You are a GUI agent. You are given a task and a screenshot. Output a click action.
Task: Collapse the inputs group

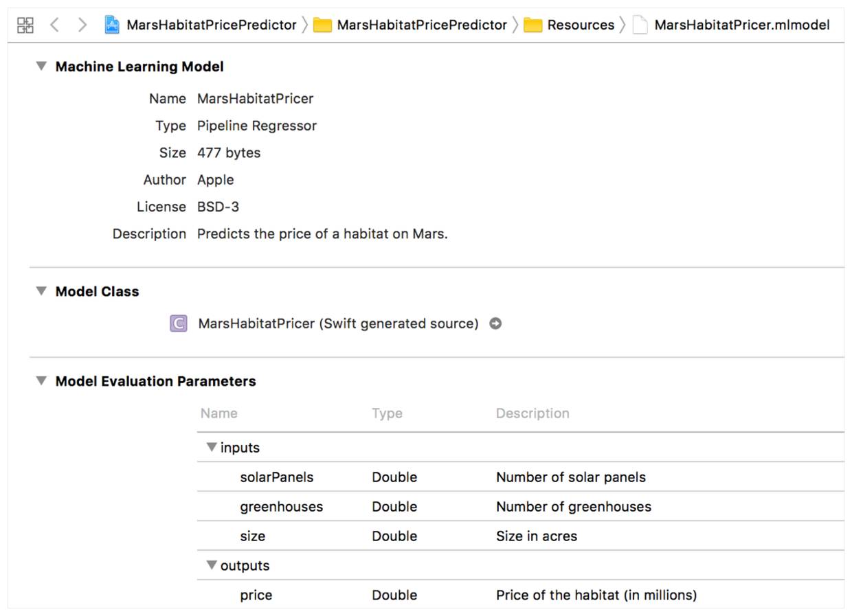(212, 448)
